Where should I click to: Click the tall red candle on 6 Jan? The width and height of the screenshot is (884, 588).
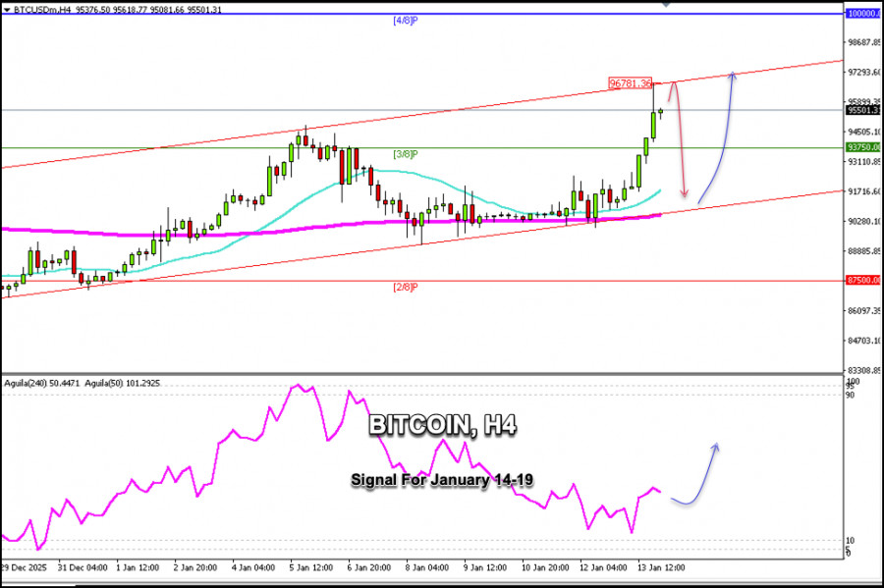(342, 167)
